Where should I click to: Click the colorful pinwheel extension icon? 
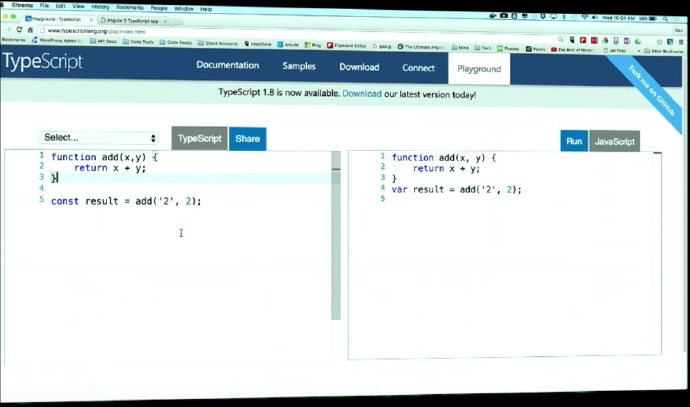tap(605, 40)
